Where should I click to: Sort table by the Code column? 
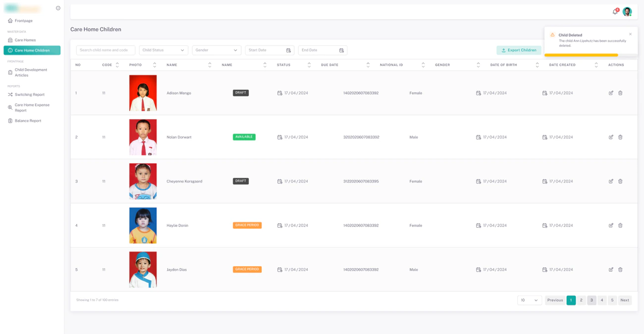(117, 65)
